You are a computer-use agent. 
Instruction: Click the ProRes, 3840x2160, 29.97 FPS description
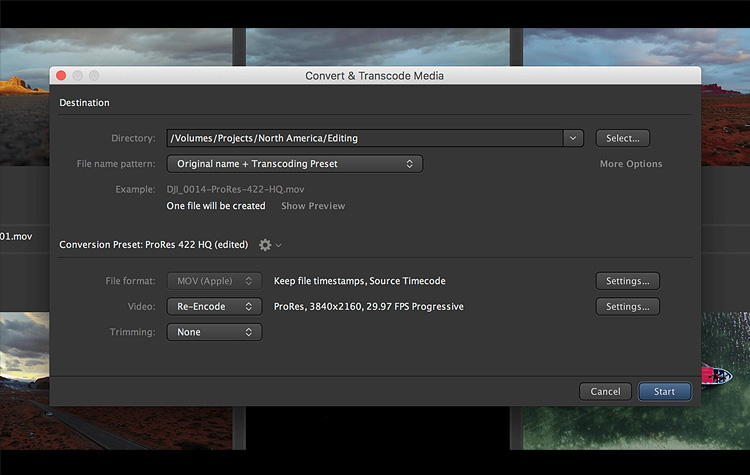pos(368,307)
